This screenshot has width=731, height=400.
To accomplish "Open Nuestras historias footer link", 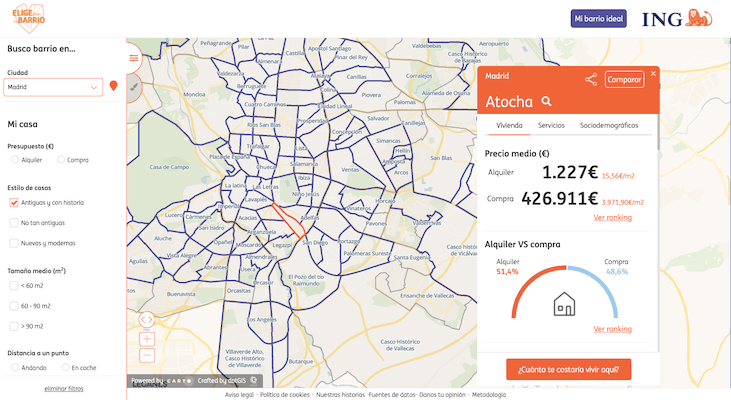I will (x=340, y=395).
